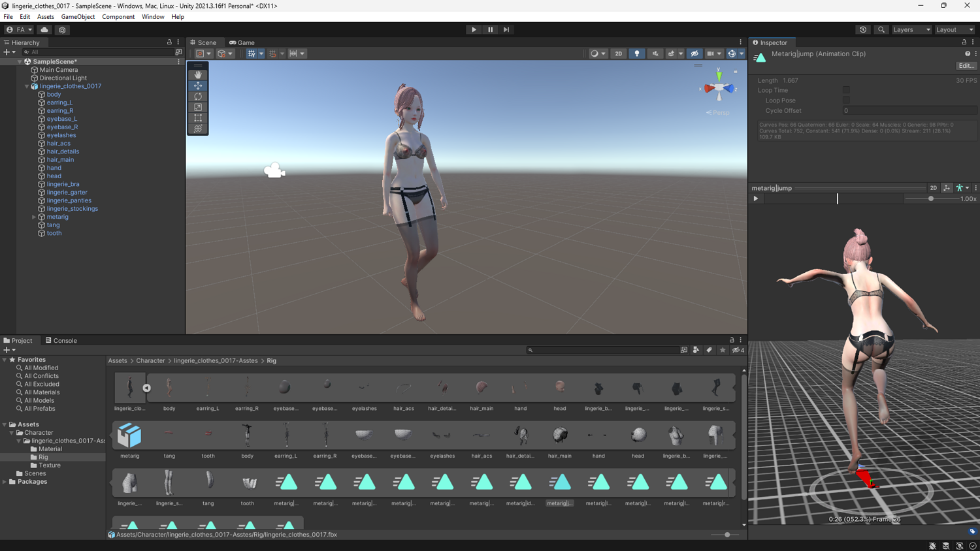Toggle scene audio button
980x551 pixels.
pyautogui.click(x=655, y=54)
